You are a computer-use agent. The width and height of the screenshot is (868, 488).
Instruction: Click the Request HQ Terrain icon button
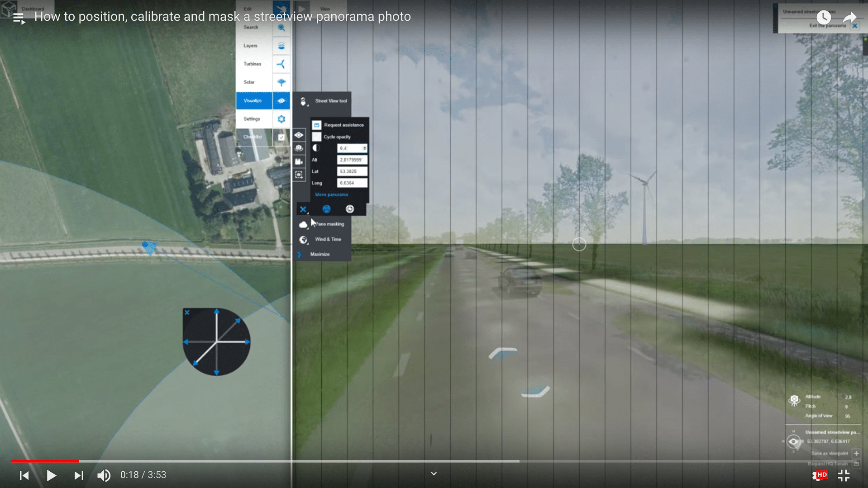tap(856, 464)
